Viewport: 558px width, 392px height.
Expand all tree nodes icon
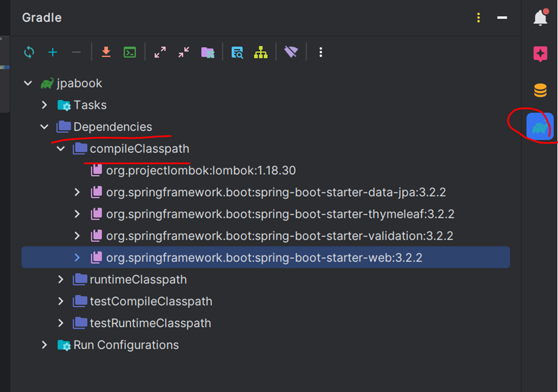(x=160, y=52)
